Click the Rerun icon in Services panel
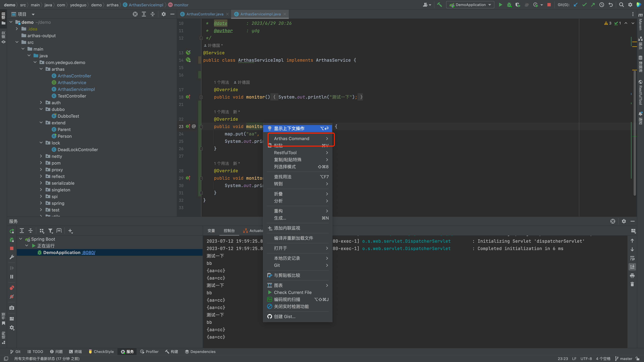The height and width of the screenshot is (362, 644). coord(12,231)
